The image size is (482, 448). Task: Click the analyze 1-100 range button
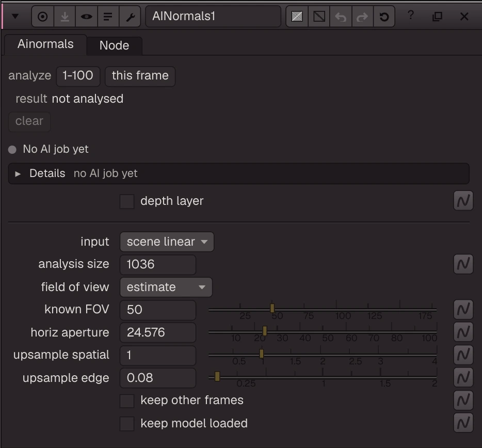tap(78, 76)
